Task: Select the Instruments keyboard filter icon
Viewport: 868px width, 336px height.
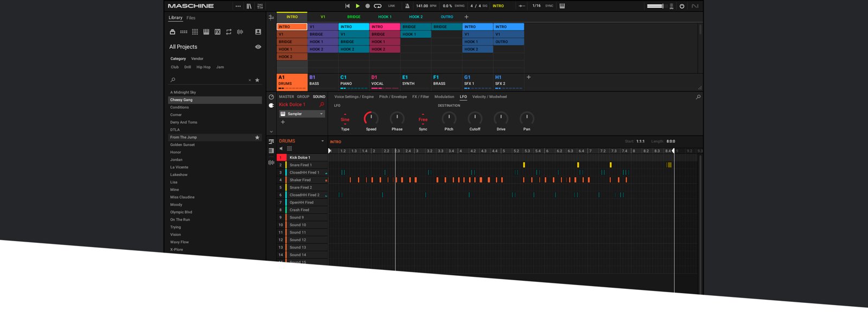Action: point(206,32)
